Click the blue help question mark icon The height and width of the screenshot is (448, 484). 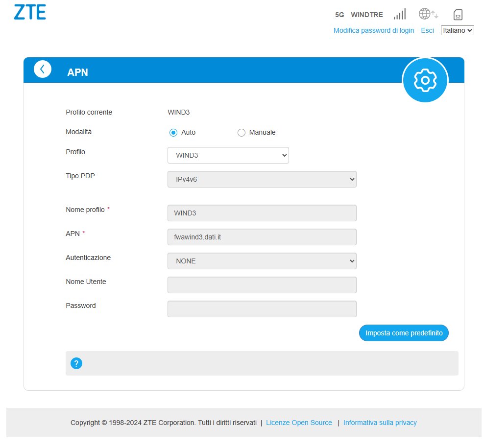point(76,363)
